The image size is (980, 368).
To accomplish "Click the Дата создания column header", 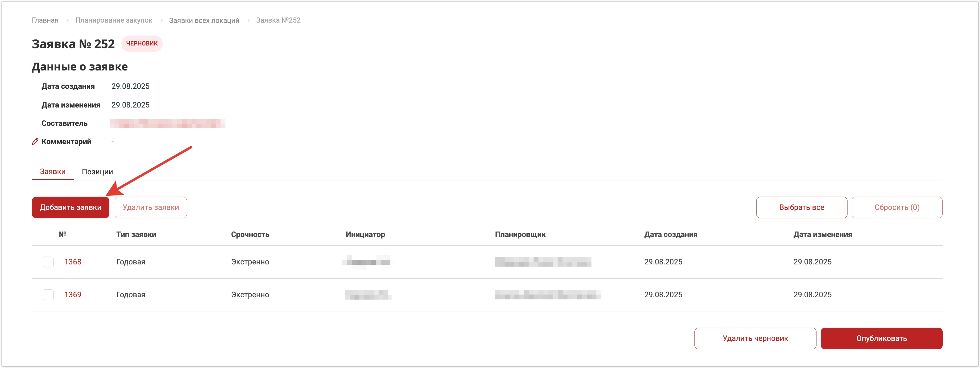I will coord(670,234).
